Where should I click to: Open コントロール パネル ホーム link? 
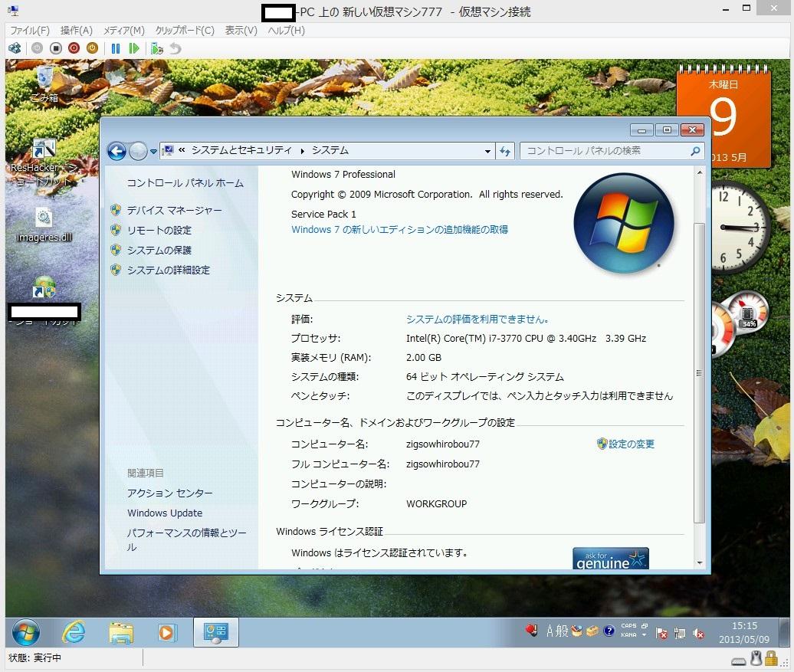click(185, 183)
